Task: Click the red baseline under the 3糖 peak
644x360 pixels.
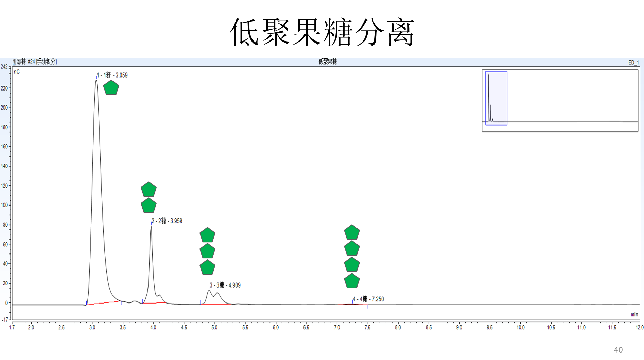Action: coord(216,304)
